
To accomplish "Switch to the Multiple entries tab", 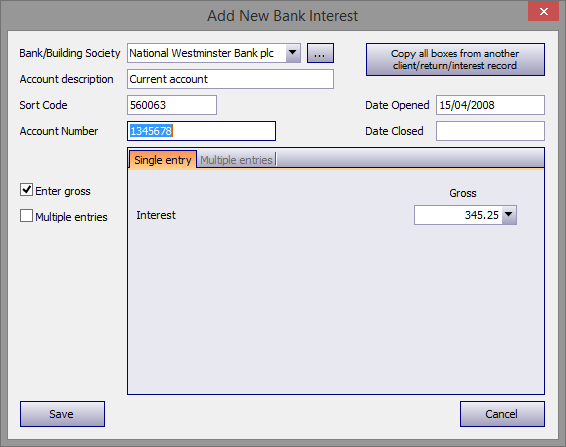I will 236,160.
